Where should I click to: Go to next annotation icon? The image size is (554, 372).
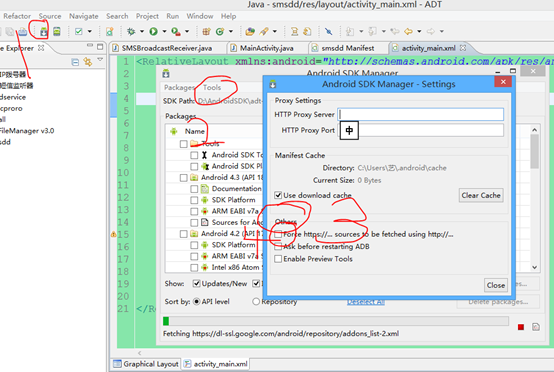pos(350,31)
